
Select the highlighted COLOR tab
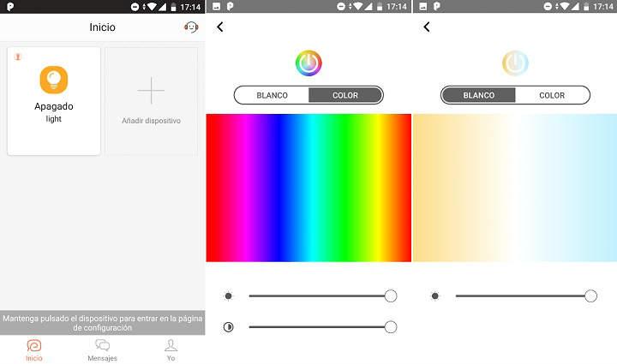[345, 95]
